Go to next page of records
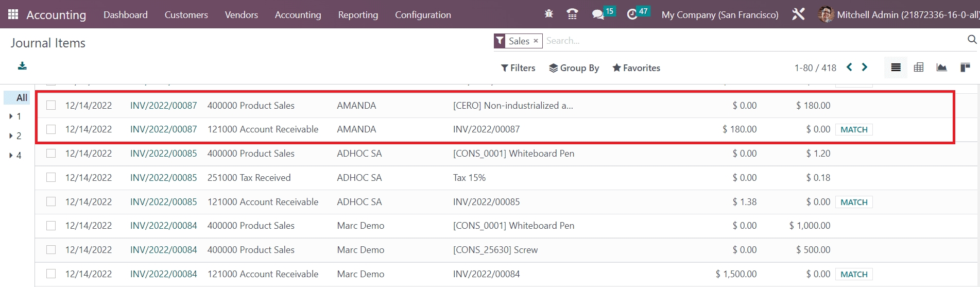The image size is (980, 287). pyautogui.click(x=865, y=67)
